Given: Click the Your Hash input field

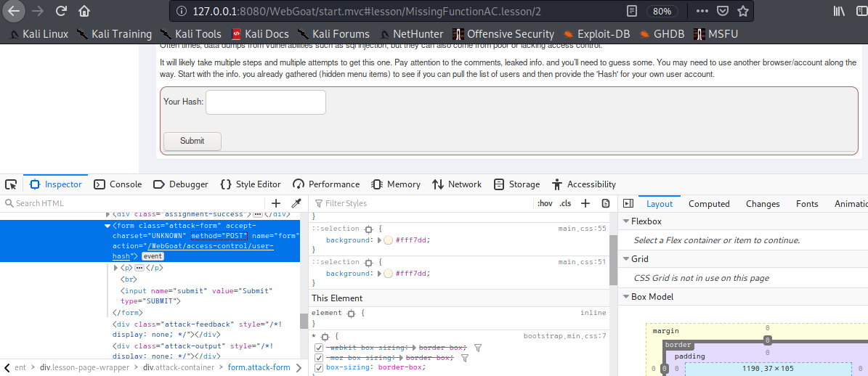Looking at the screenshot, I should pyautogui.click(x=265, y=102).
